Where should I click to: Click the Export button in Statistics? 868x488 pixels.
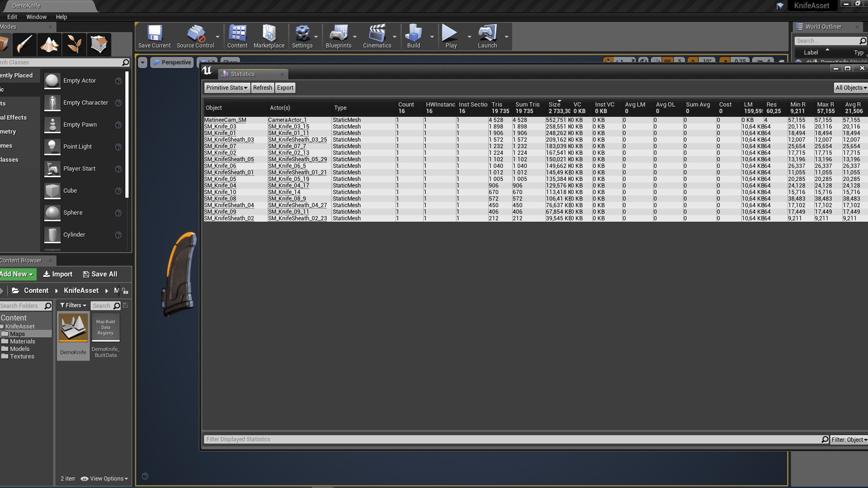click(285, 88)
